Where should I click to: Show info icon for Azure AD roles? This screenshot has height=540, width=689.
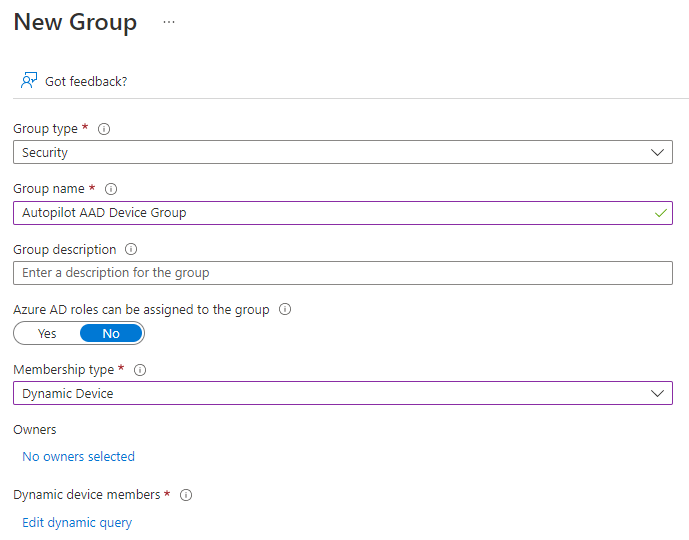pos(285,309)
